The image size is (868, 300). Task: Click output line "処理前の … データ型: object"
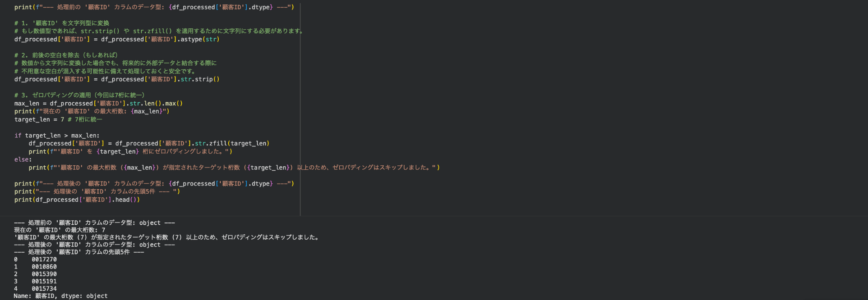pyautogui.click(x=94, y=223)
